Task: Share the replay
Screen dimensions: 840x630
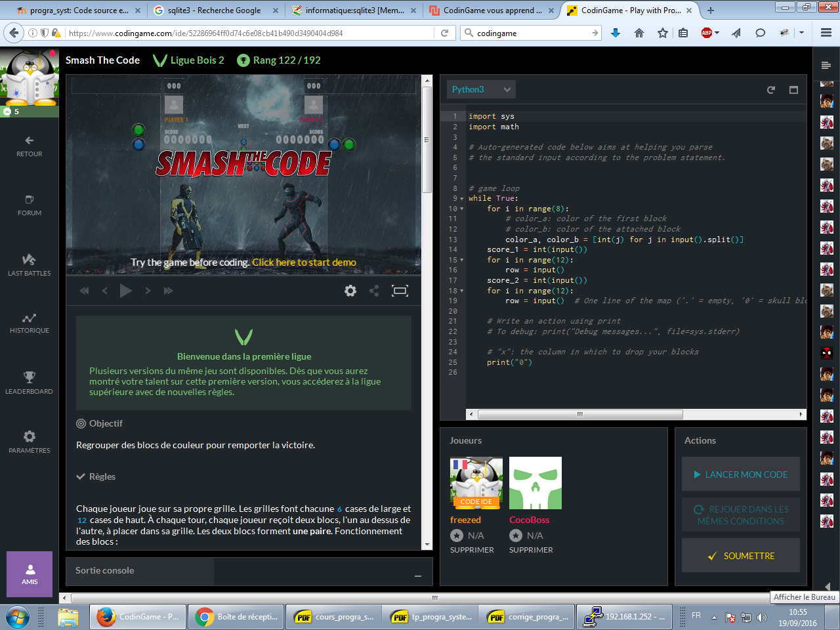Action: pyautogui.click(x=374, y=291)
